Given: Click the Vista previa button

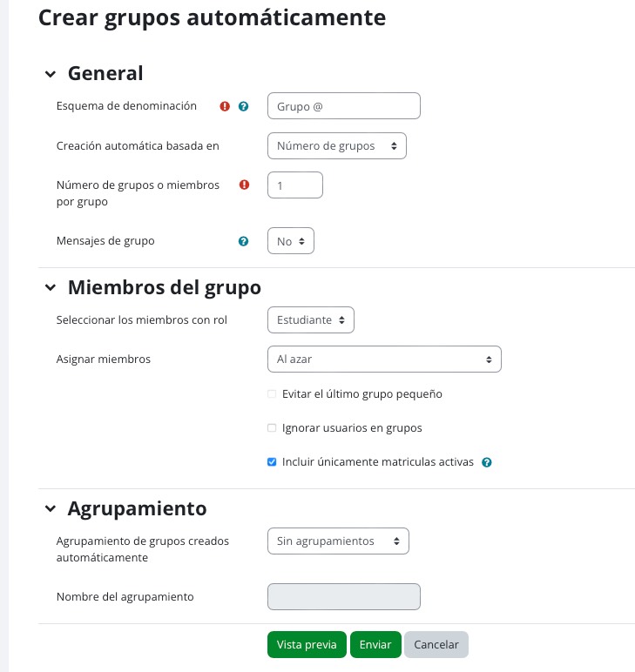Looking at the screenshot, I should [x=307, y=644].
